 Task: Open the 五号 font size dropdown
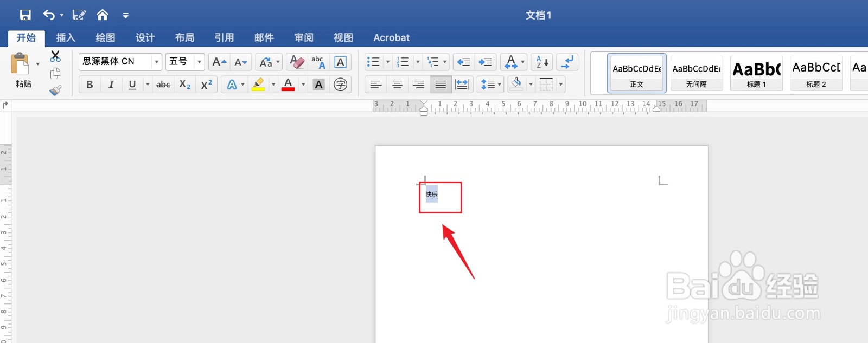tap(199, 62)
